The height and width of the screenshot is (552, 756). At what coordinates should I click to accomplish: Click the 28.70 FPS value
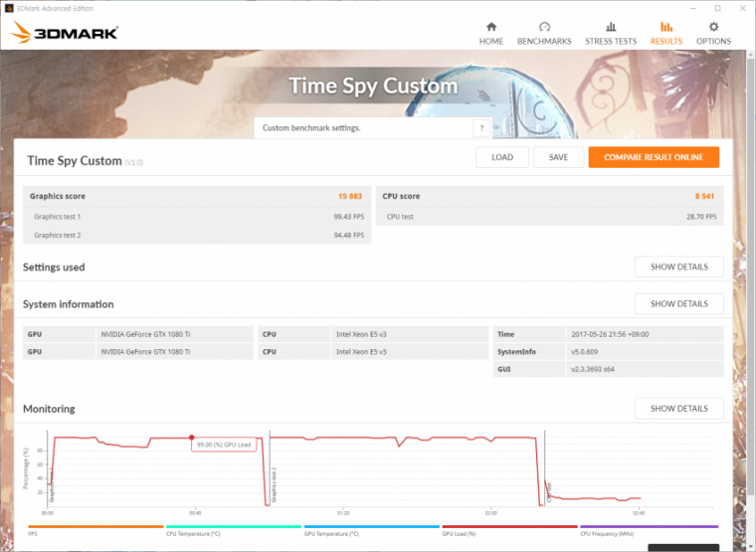pos(701,217)
